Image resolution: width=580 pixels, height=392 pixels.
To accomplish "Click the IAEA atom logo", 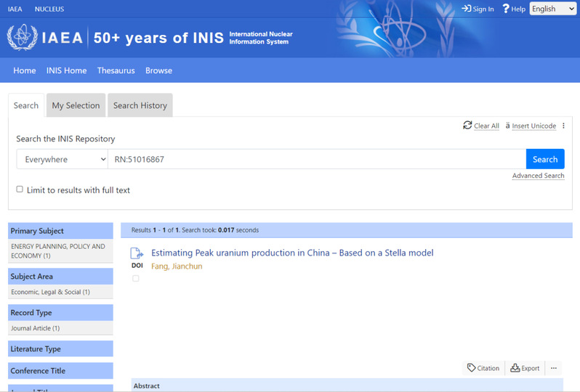I will coord(22,37).
